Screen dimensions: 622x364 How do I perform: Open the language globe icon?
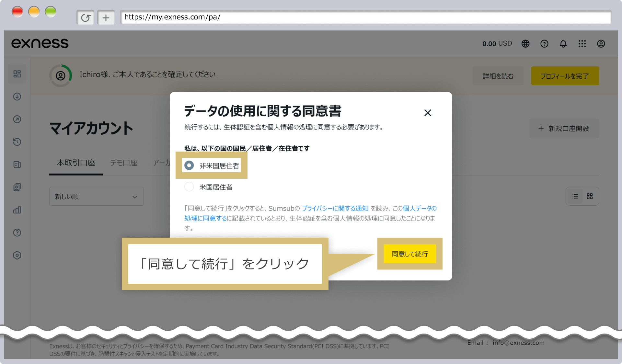click(x=525, y=44)
